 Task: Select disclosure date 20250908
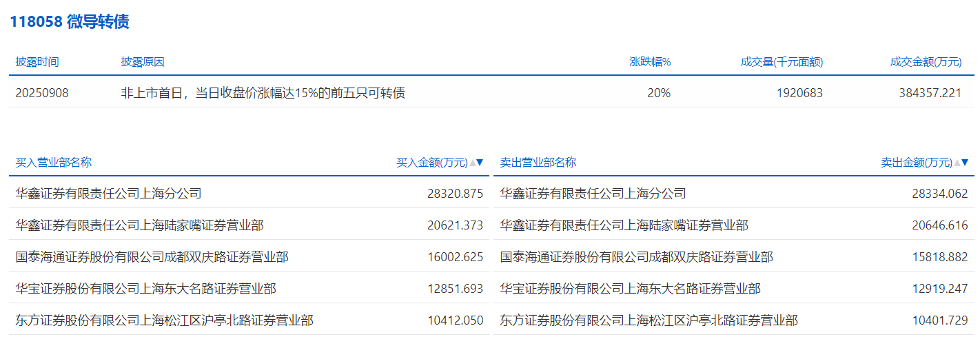tap(42, 93)
